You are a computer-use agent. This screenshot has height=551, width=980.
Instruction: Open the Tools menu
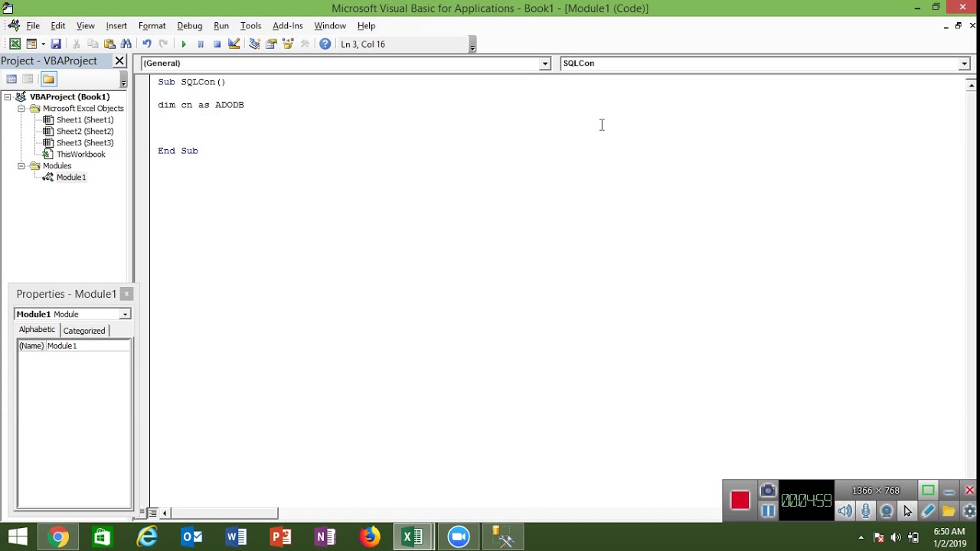(250, 26)
